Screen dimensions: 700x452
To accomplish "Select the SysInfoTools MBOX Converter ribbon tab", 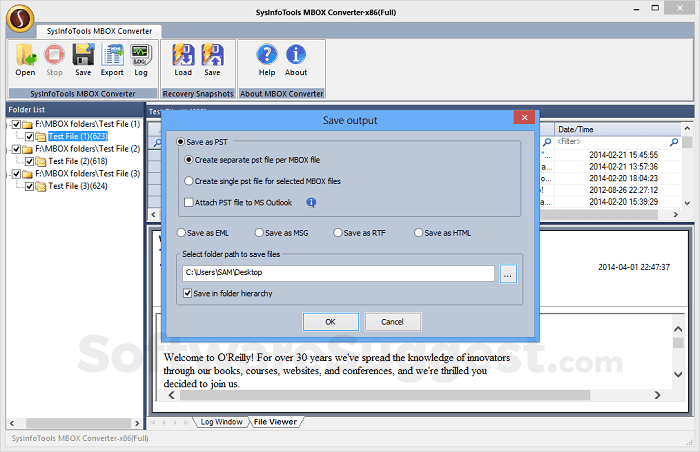I will (x=99, y=31).
